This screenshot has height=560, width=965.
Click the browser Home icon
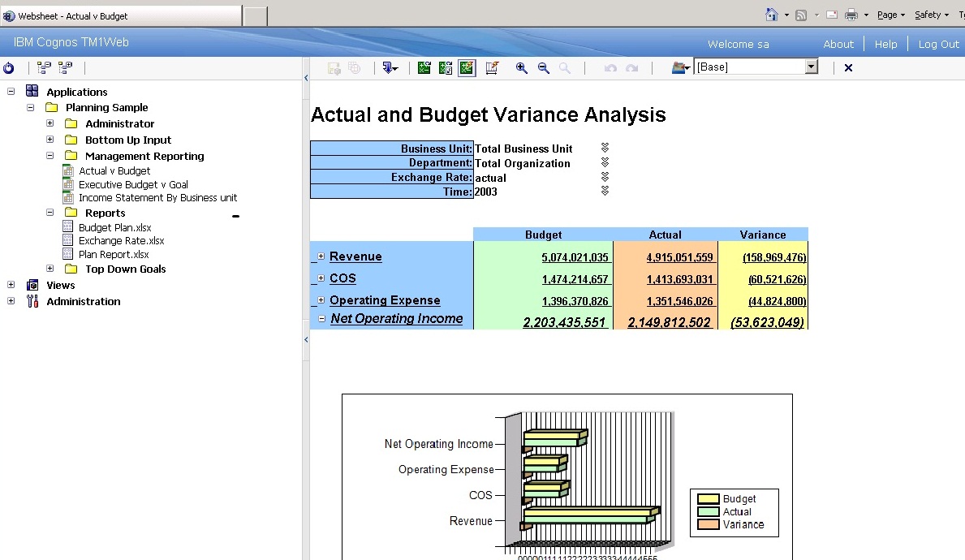(x=772, y=15)
